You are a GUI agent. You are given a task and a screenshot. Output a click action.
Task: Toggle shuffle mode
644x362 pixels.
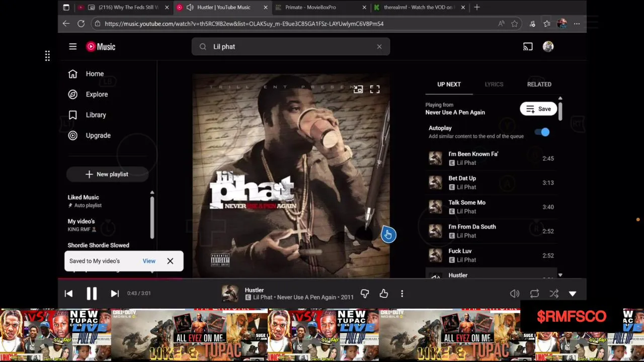(x=554, y=294)
